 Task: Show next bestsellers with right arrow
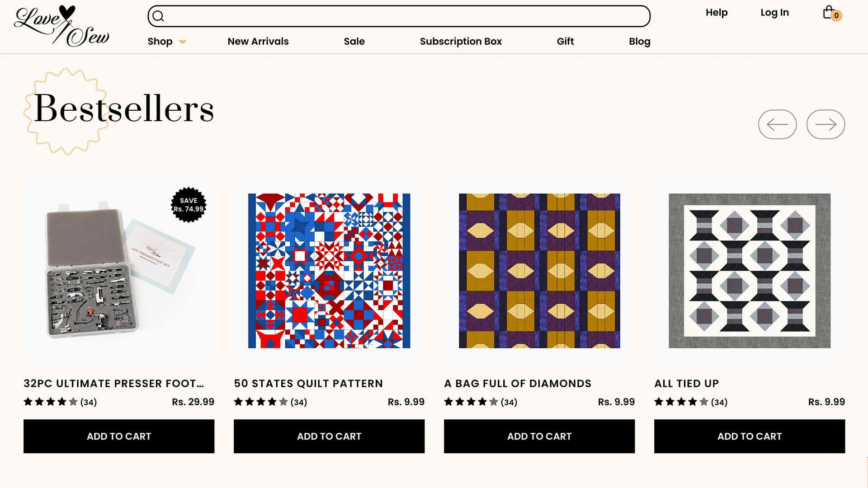coord(826,124)
